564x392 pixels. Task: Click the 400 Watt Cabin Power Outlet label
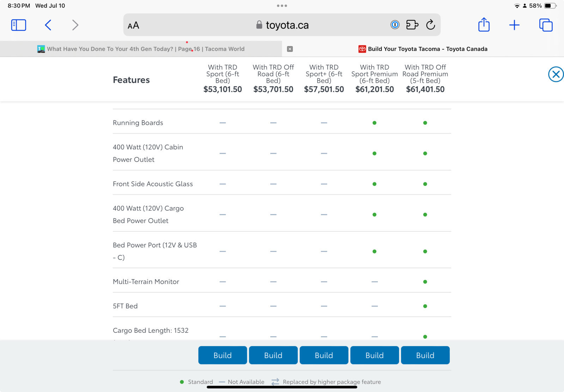click(x=148, y=153)
